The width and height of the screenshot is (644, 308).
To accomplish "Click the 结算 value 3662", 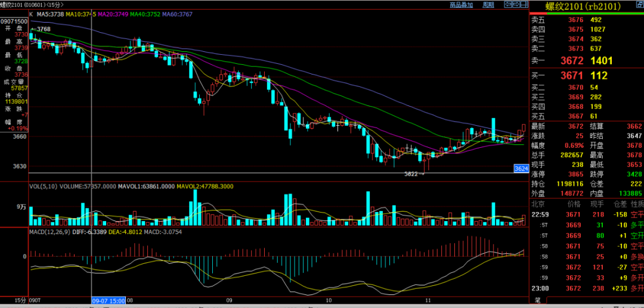I will point(634,126).
